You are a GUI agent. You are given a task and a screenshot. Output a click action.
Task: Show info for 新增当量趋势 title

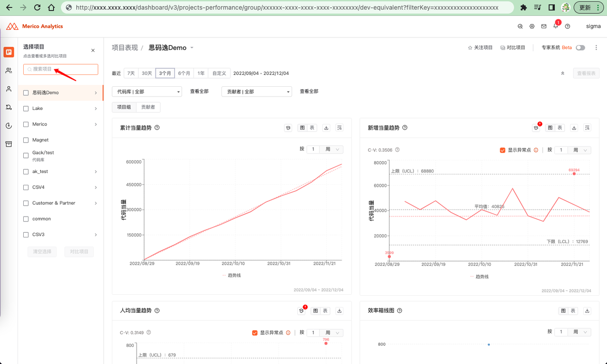405,127
